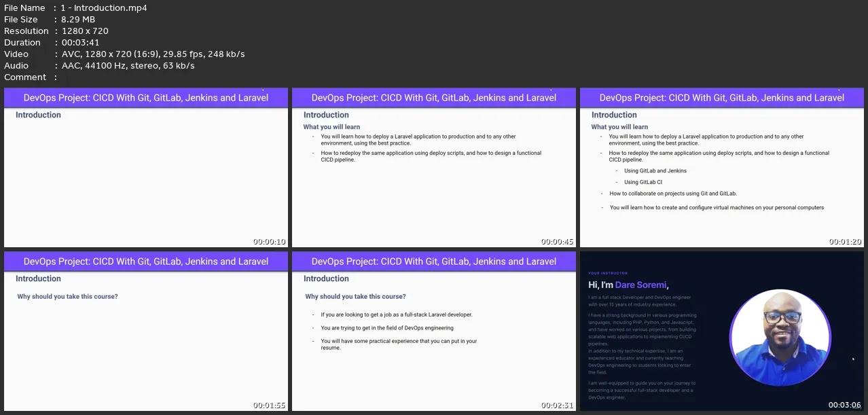Click the 'full-stack Laravel developer' bullet
This screenshot has height=415, width=868.
397,315
